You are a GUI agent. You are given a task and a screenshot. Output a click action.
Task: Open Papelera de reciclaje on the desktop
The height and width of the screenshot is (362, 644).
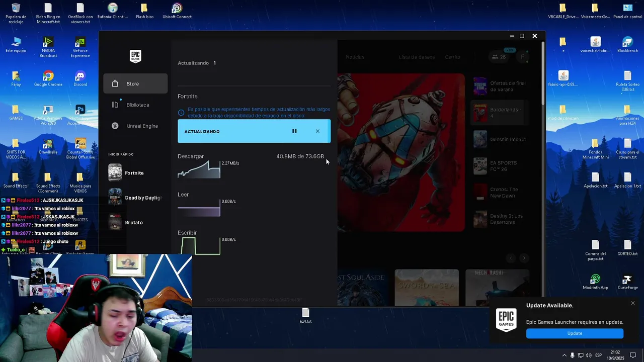pos(16,14)
